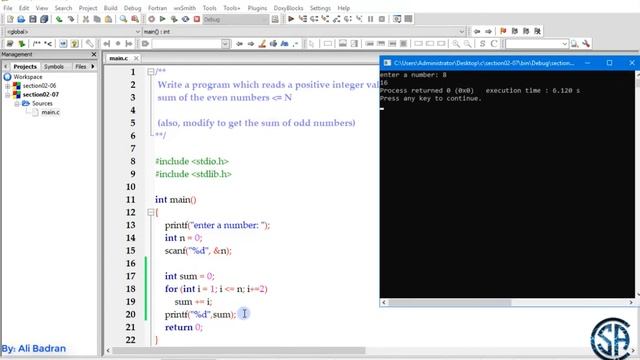Click the Build and run icon

point(174,19)
